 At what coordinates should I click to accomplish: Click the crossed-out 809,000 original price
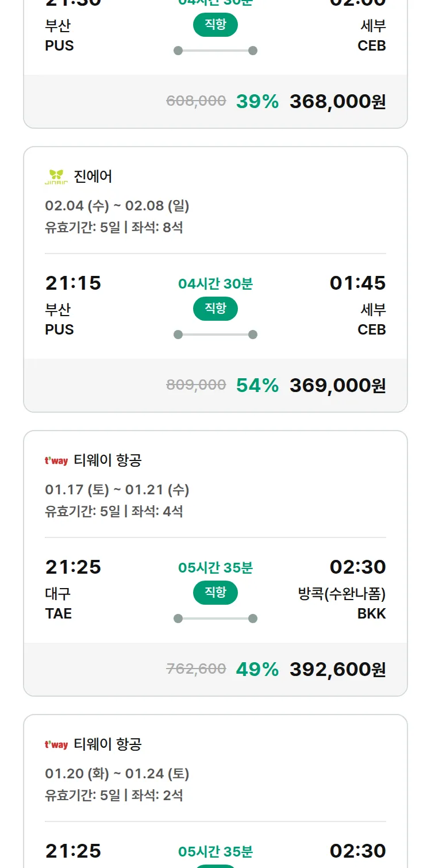tap(196, 385)
